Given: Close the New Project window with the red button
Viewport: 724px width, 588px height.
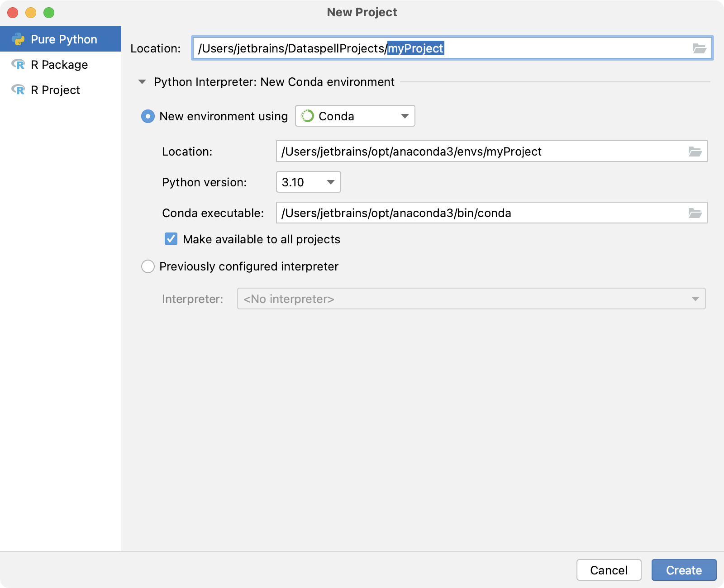Looking at the screenshot, I should pos(13,13).
